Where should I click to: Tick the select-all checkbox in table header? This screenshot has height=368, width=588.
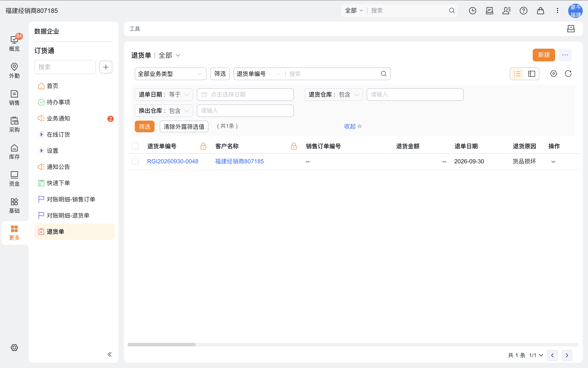coord(135,146)
